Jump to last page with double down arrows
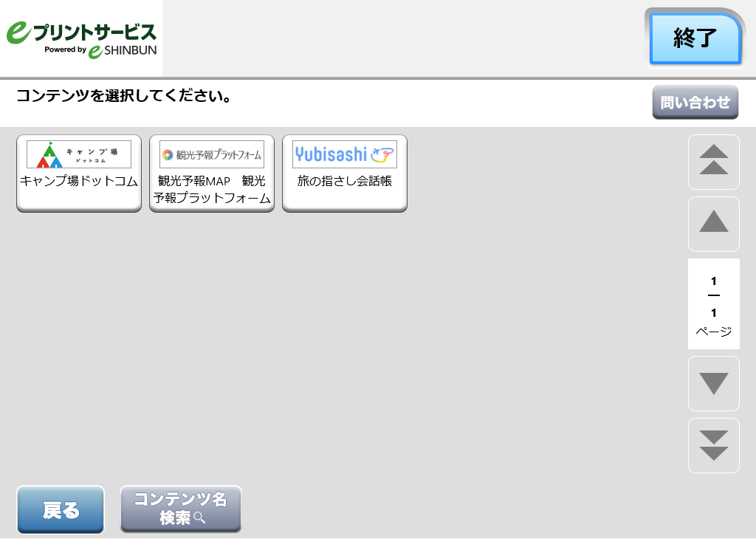The width and height of the screenshot is (756, 539). 714,445
